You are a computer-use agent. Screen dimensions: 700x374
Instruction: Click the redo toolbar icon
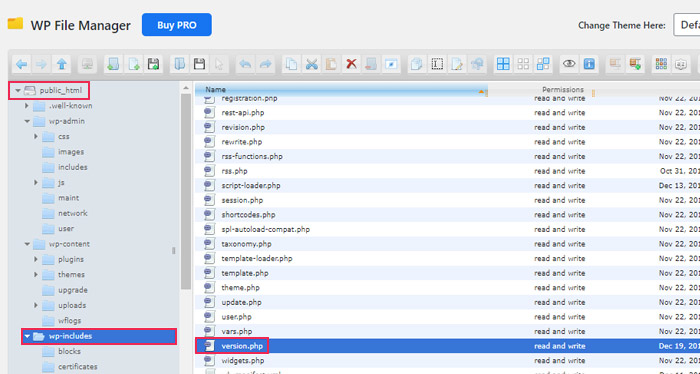266,64
